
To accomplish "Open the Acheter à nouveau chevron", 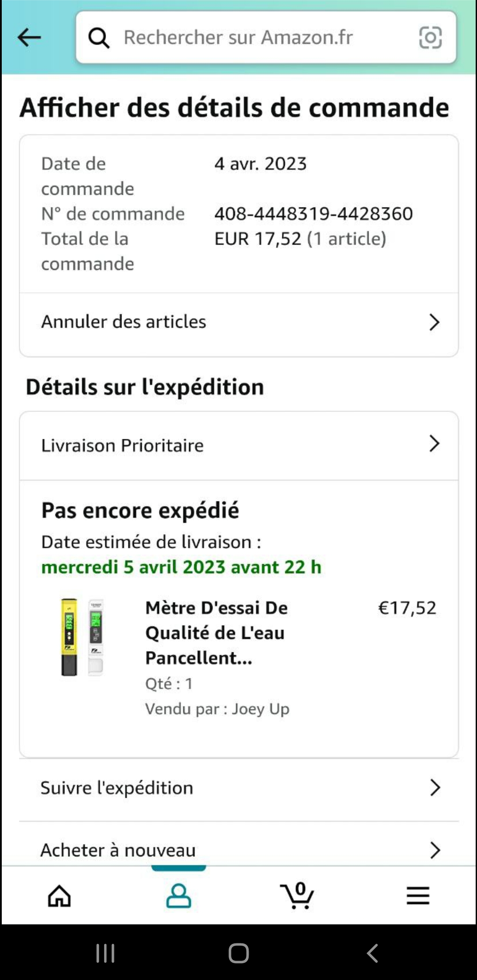I will (435, 850).
